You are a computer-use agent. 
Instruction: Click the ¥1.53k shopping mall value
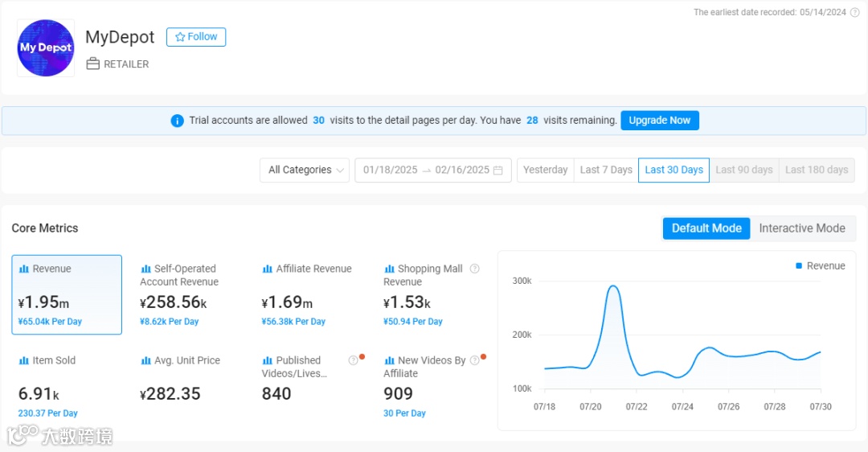(407, 302)
